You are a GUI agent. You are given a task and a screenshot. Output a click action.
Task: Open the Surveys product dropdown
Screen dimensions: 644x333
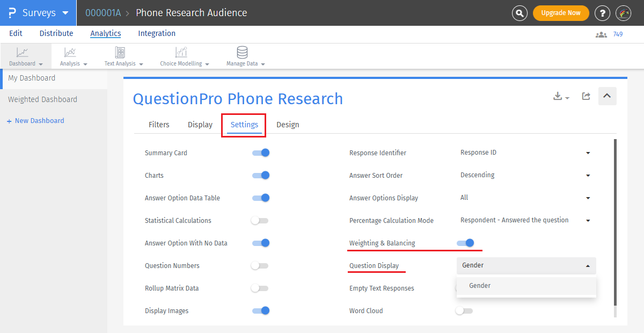coord(38,13)
